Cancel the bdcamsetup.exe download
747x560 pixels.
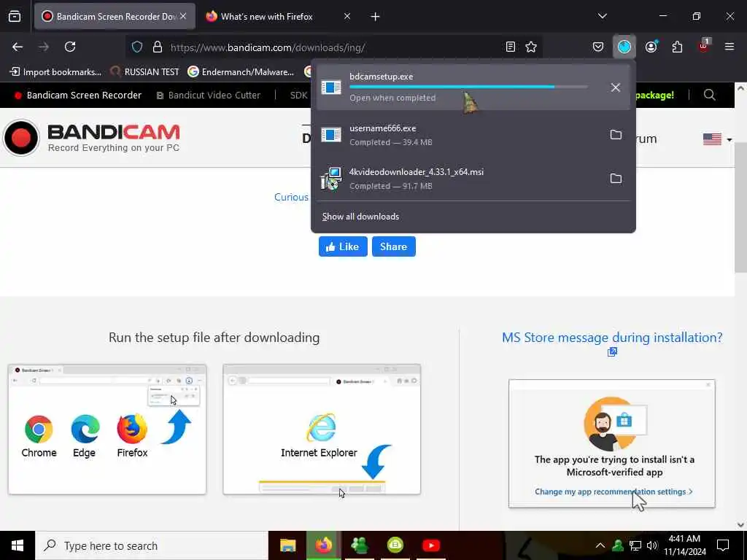(615, 87)
